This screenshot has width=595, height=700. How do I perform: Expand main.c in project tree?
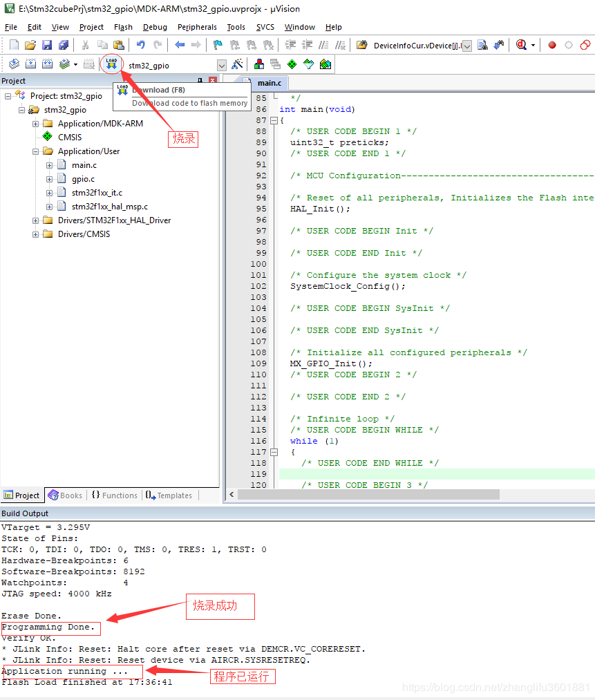click(49, 165)
